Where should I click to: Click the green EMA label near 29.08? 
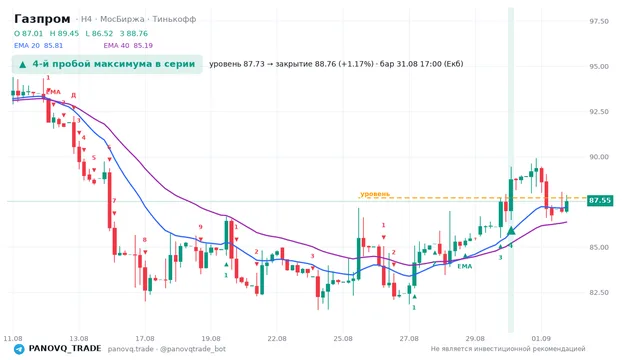[464, 267]
